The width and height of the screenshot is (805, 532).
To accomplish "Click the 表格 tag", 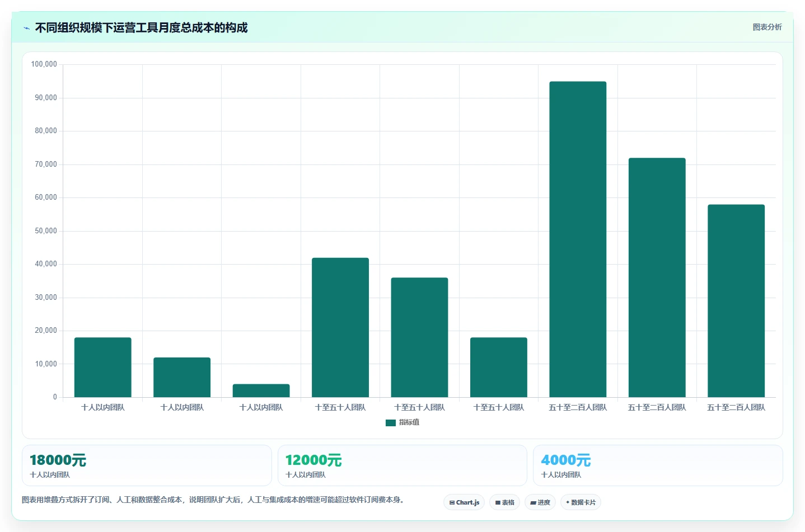I will tap(504, 502).
